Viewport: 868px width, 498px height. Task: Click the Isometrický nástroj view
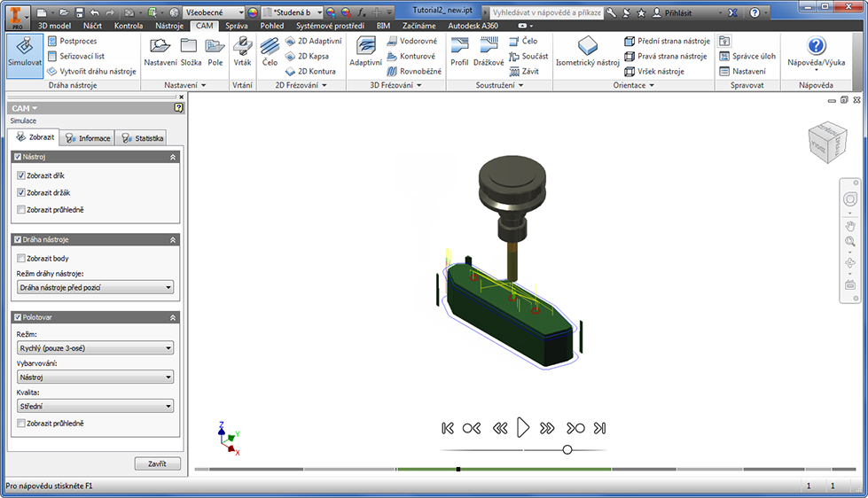pos(587,52)
